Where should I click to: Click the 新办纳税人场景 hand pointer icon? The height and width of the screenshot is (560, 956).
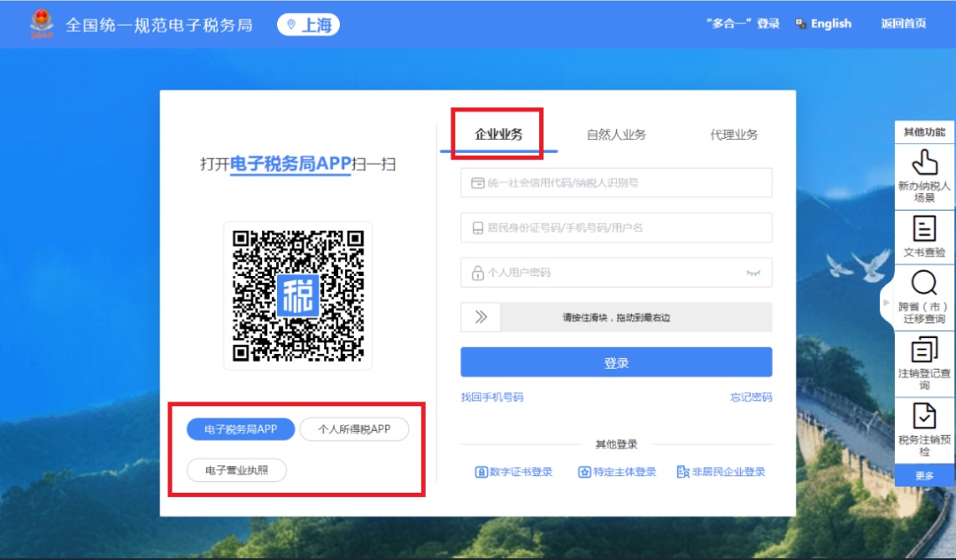coord(924,164)
